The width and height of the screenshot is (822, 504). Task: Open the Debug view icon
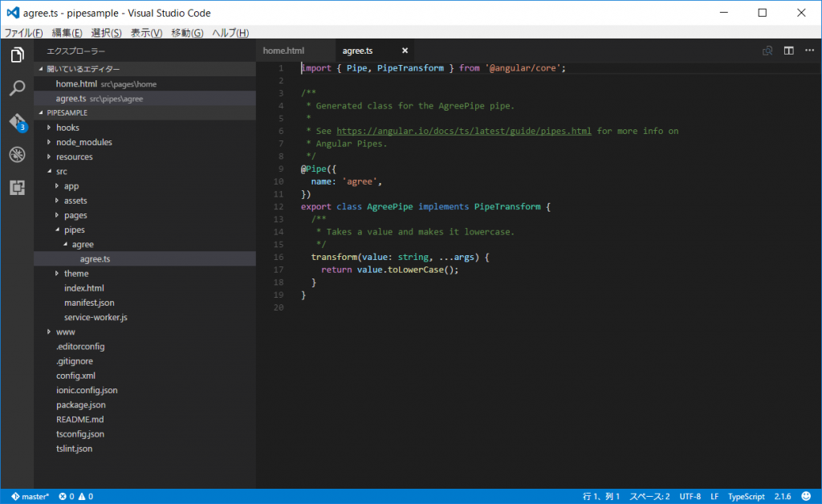click(x=17, y=154)
